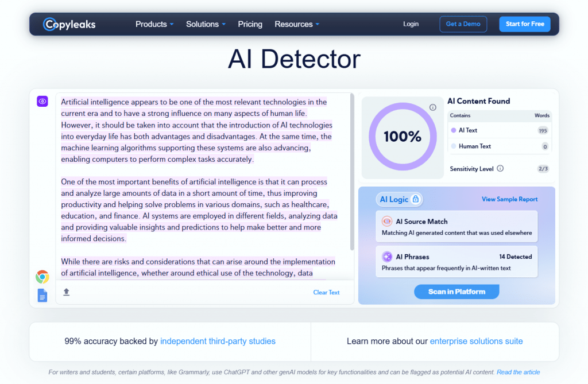The image size is (588, 384).
Task: Click the Sensitivity Level 2/3 value
Action: pos(543,169)
